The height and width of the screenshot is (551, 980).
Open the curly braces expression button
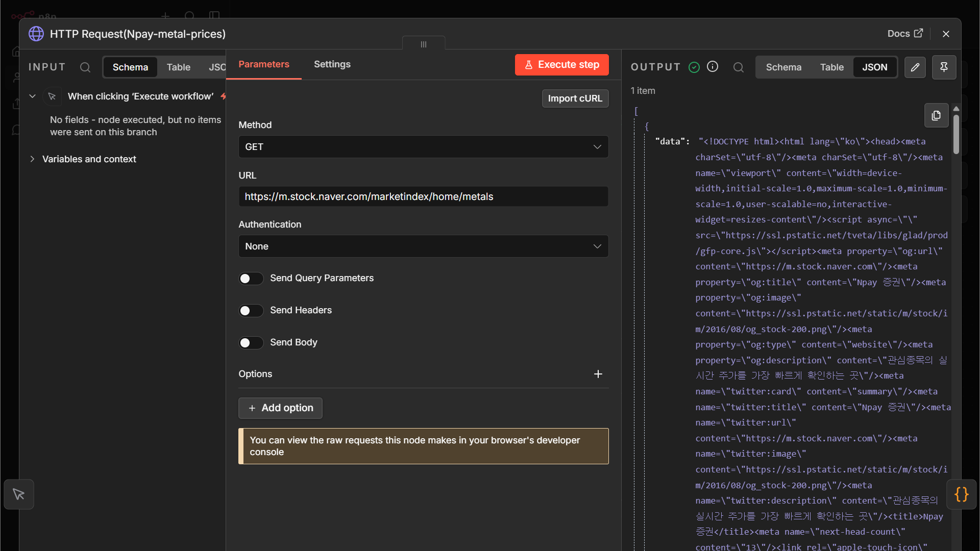pyautogui.click(x=961, y=494)
